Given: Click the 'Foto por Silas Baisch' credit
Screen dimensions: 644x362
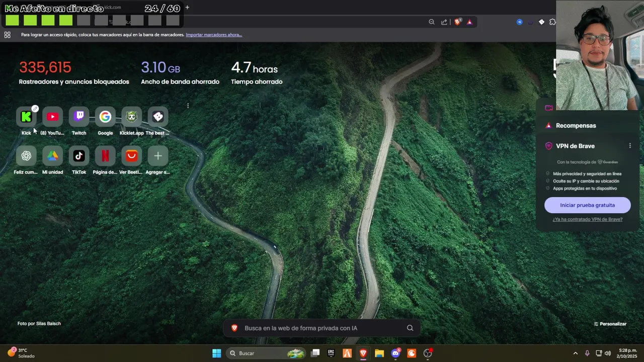Looking at the screenshot, I should (x=39, y=324).
